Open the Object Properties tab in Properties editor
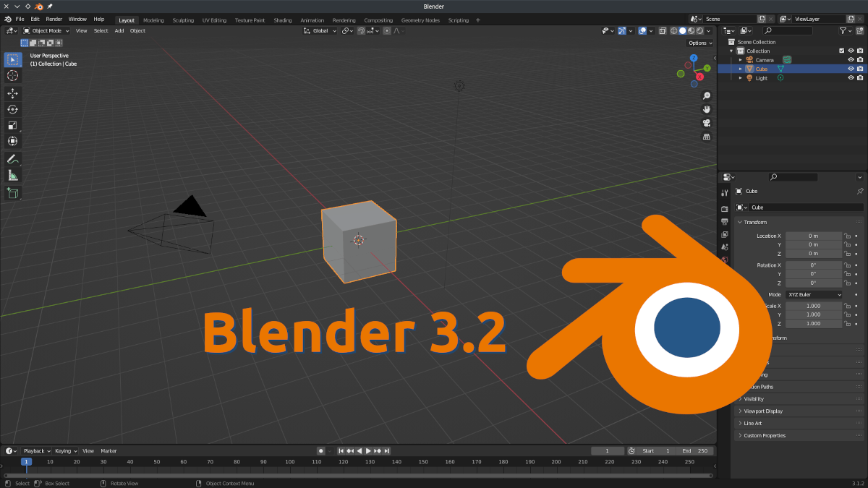Screen dimensions: 868x488 [x=725, y=275]
